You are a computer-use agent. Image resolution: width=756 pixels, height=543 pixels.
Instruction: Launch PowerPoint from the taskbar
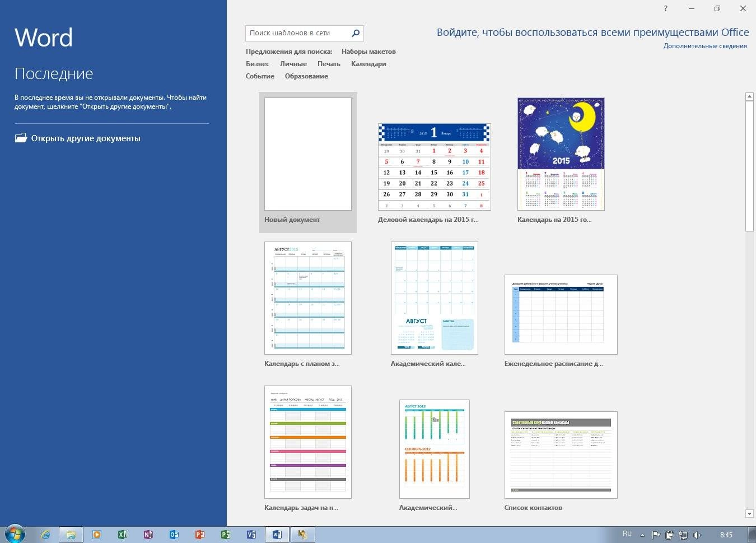pos(199,535)
